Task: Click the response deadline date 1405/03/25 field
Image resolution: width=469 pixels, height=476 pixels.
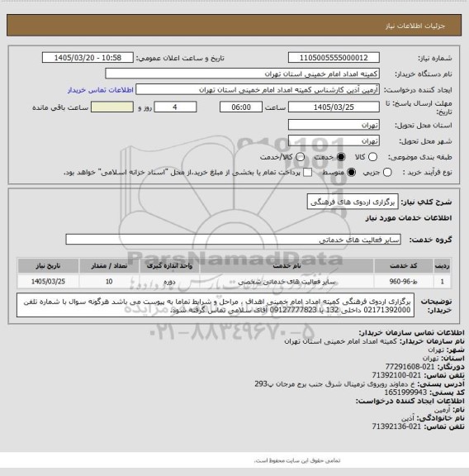Action: (x=334, y=107)
